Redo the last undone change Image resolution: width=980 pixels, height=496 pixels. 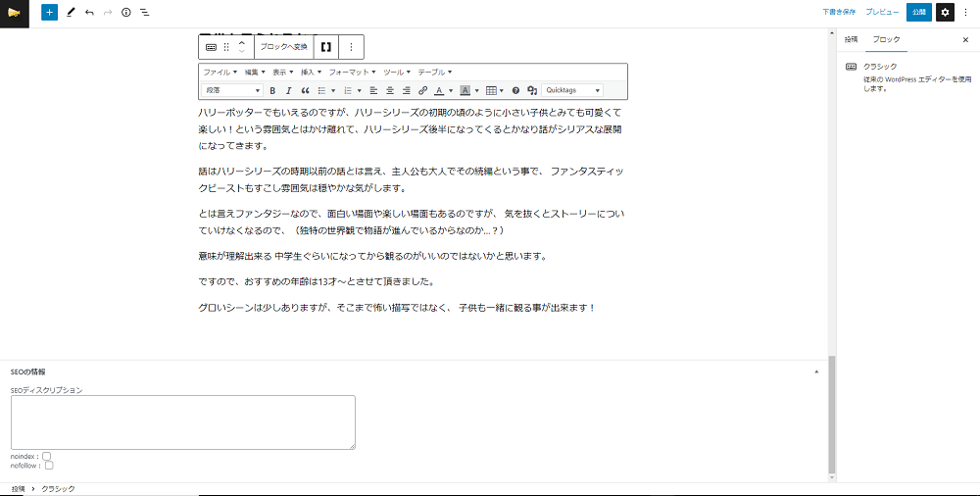pyautogui.click(x=108, y=12)
